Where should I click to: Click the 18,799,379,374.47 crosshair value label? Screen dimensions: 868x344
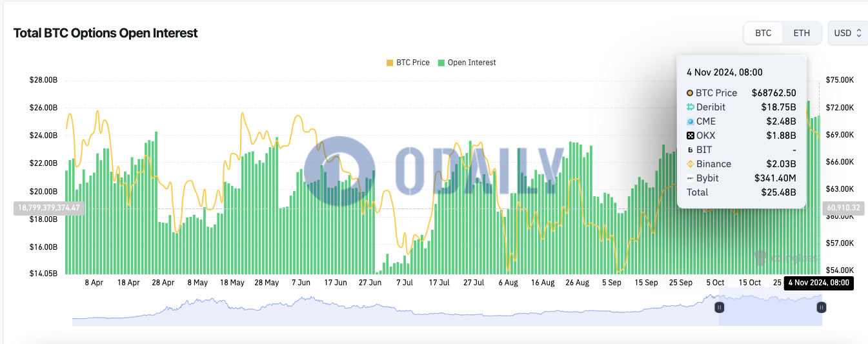click(49, 208)
